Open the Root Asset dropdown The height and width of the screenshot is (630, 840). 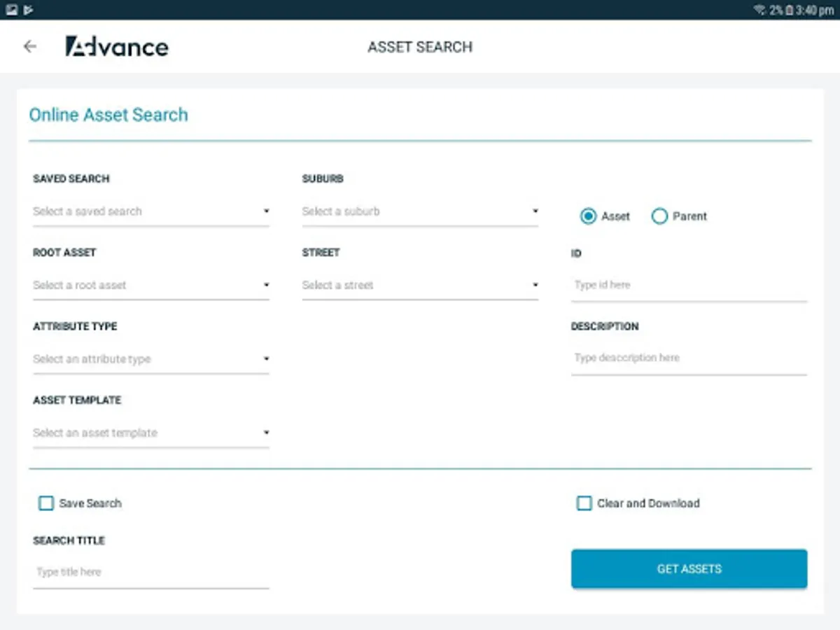pos(150,285)
